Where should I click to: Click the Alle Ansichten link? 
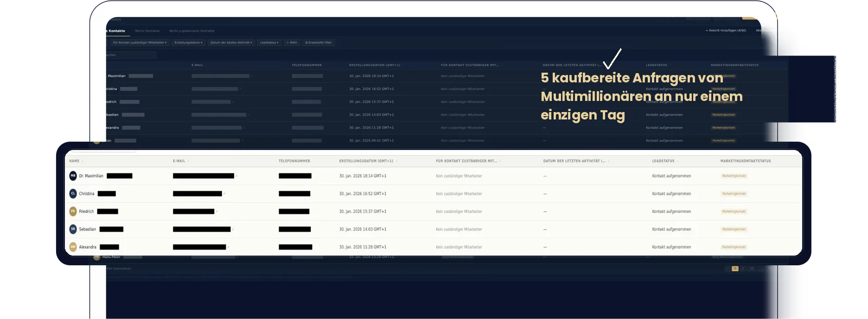click(766, 31)
